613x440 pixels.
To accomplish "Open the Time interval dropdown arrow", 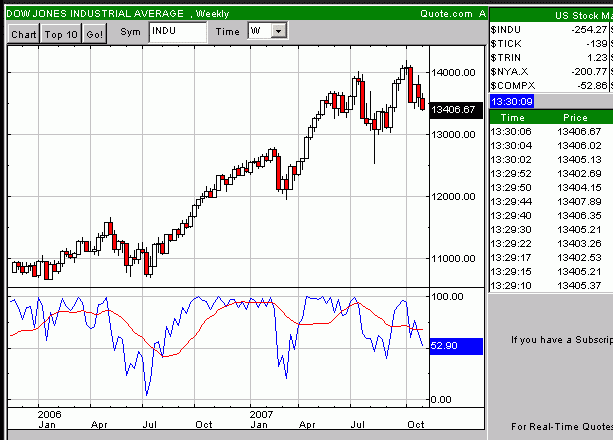I will click(x=279, y=31).
